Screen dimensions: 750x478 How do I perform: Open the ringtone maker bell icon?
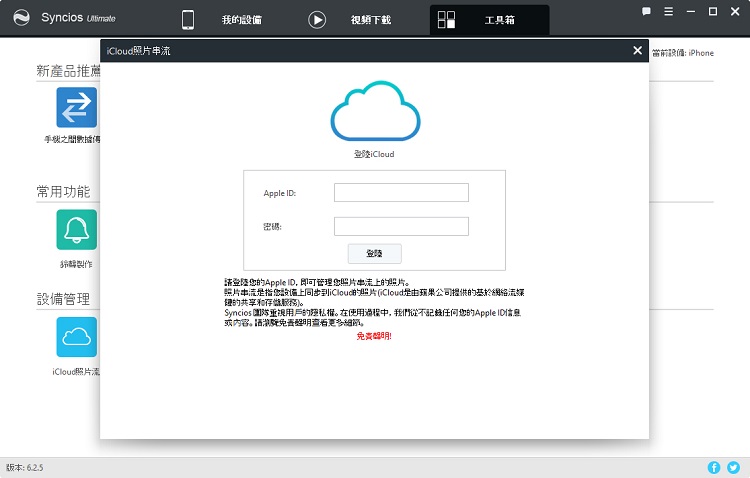pyautogui.click(x=77, y=230)
